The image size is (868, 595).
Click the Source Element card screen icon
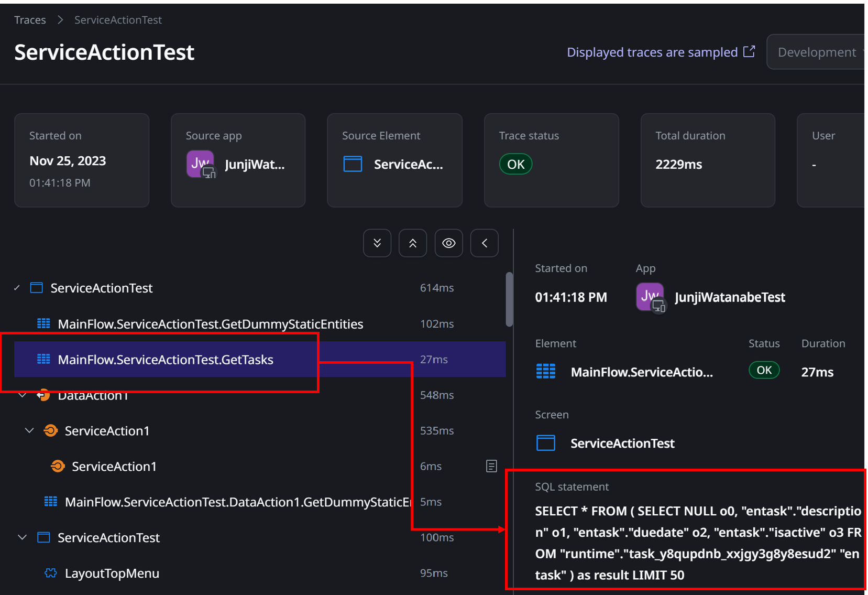click(353, 164)
